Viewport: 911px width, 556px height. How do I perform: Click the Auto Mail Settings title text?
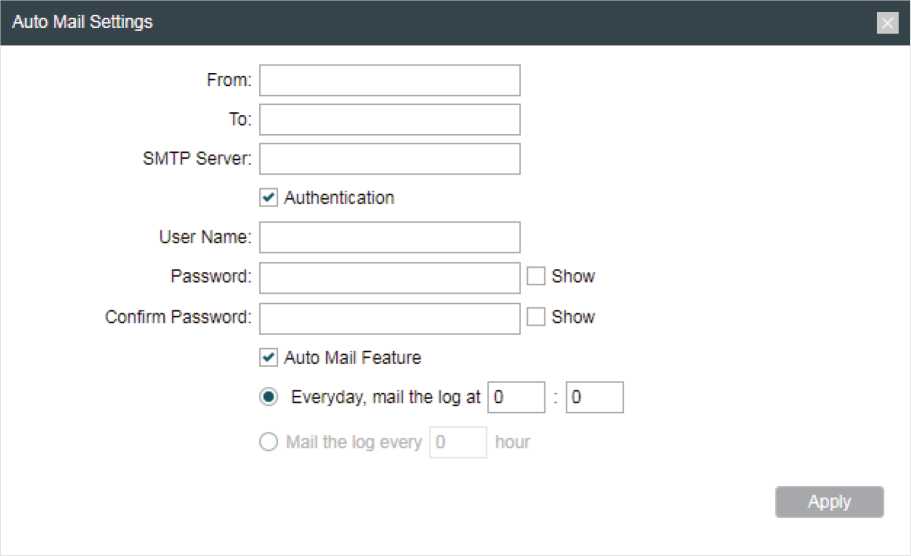pyautogui.click(x=82, y=22)
